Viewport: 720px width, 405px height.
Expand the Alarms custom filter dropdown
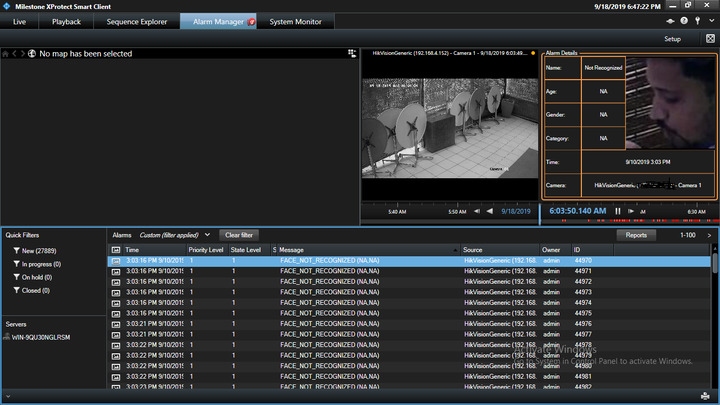click(207, 235)
